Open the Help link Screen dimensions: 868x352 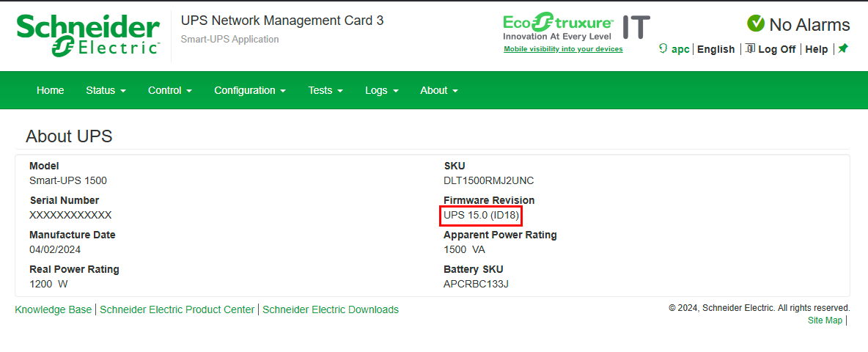(817, 49)
